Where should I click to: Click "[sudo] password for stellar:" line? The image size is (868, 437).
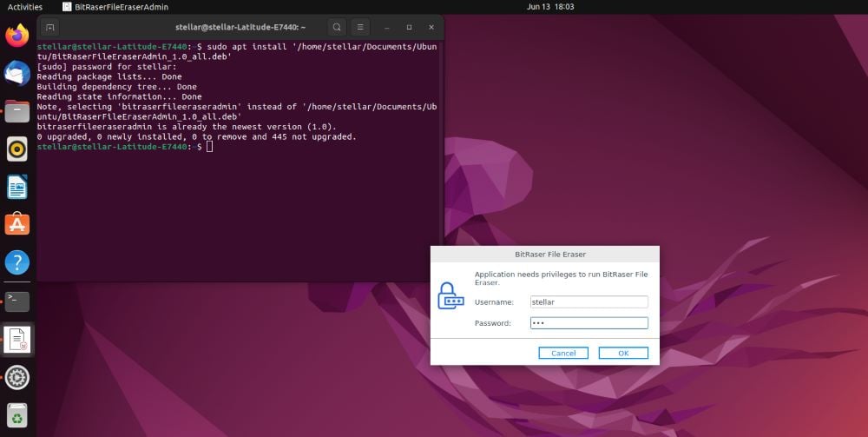tap(107, 67)
